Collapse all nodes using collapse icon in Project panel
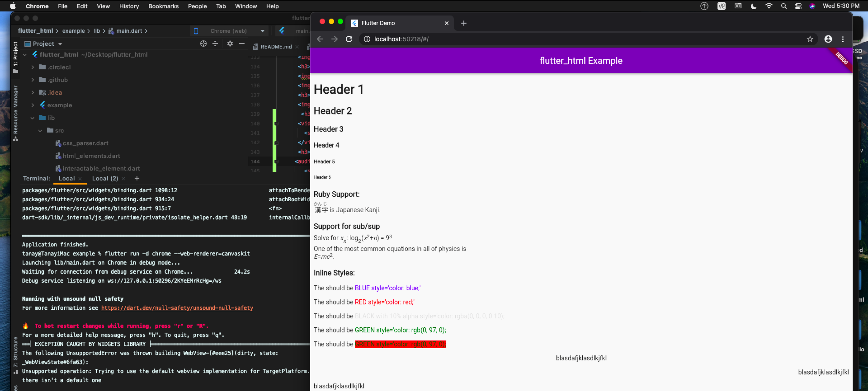 click(215, 43)
